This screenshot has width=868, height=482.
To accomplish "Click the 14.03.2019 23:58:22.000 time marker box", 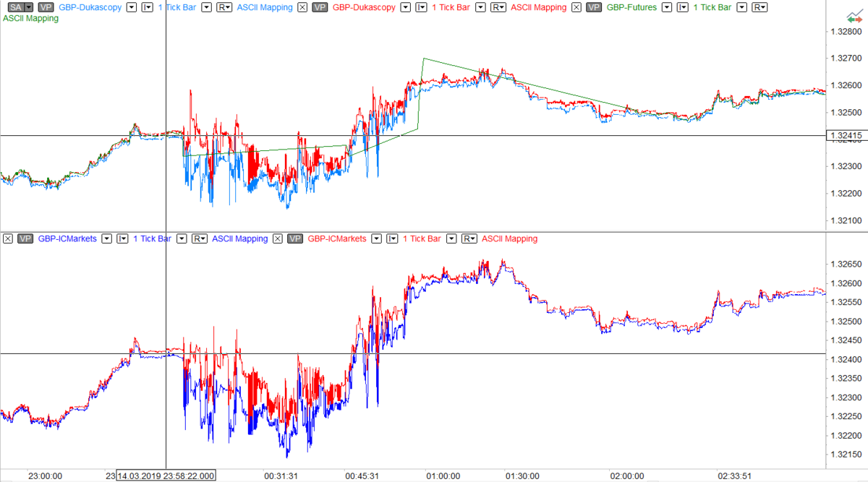I will (x=166, y=475).
